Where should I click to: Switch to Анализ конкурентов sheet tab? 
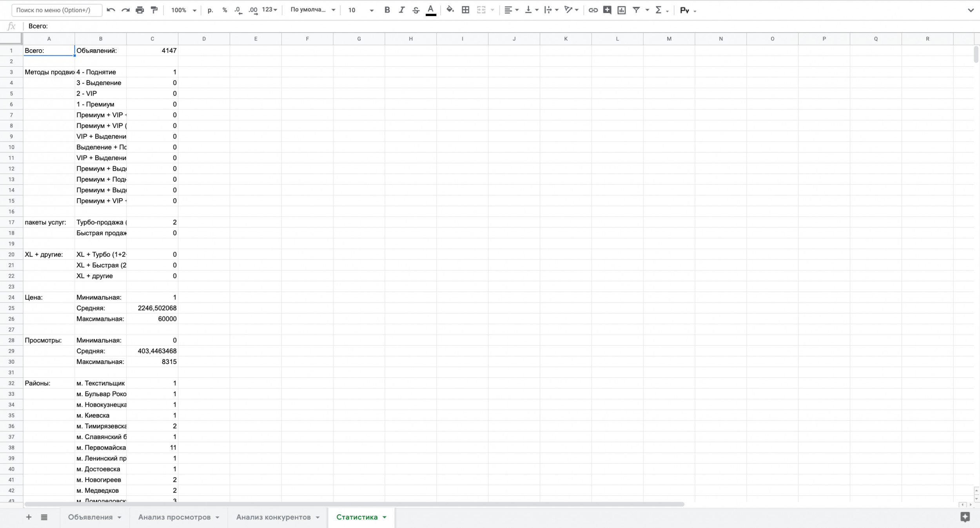pyautogui.click(x=273, y=517)
